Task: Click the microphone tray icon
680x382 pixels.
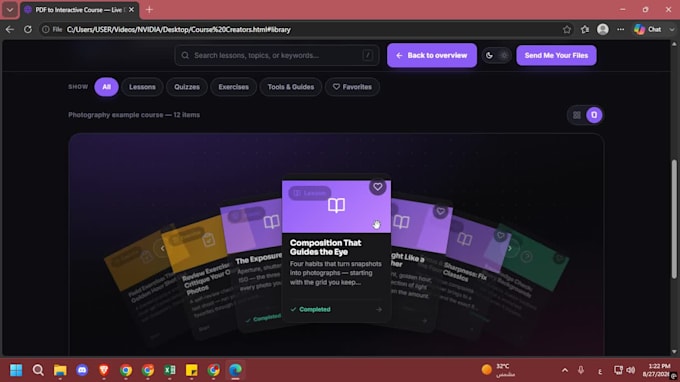Action: [581, 370]
